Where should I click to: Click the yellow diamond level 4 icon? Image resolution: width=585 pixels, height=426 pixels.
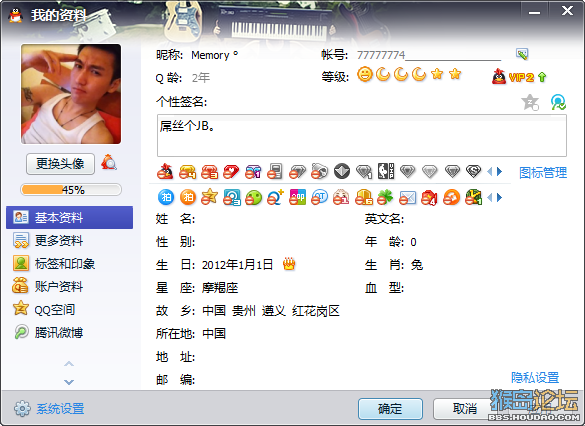point(187,172)
